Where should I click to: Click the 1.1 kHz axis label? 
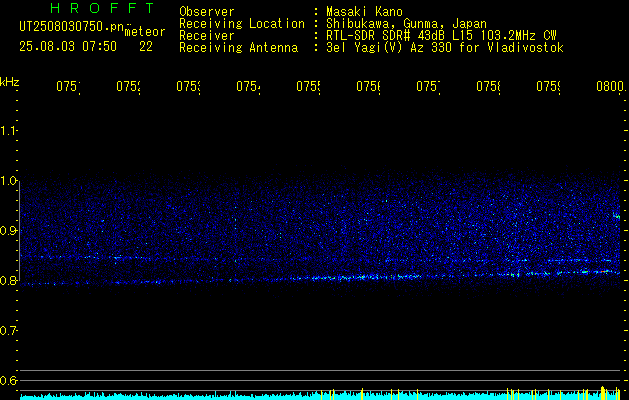pos(9,130)
